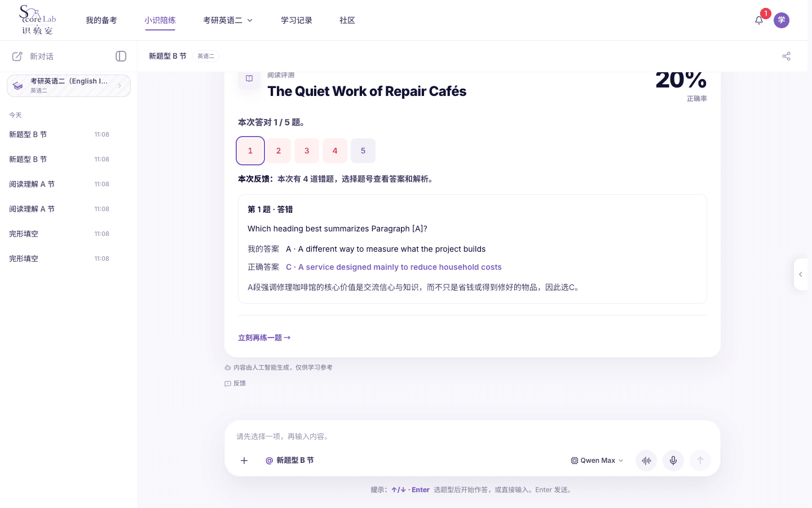Click the 新对话 label

pyautogui.click(x=42, y=56)
